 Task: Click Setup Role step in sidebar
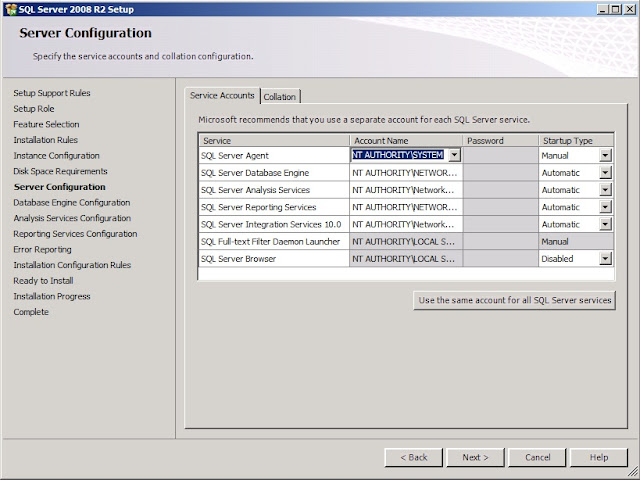[x=33, y=109]
